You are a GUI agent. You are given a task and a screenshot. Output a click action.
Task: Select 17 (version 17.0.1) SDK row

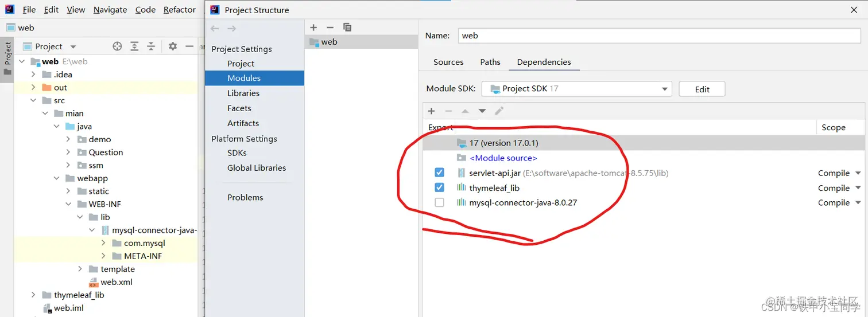tap(644, 143)
